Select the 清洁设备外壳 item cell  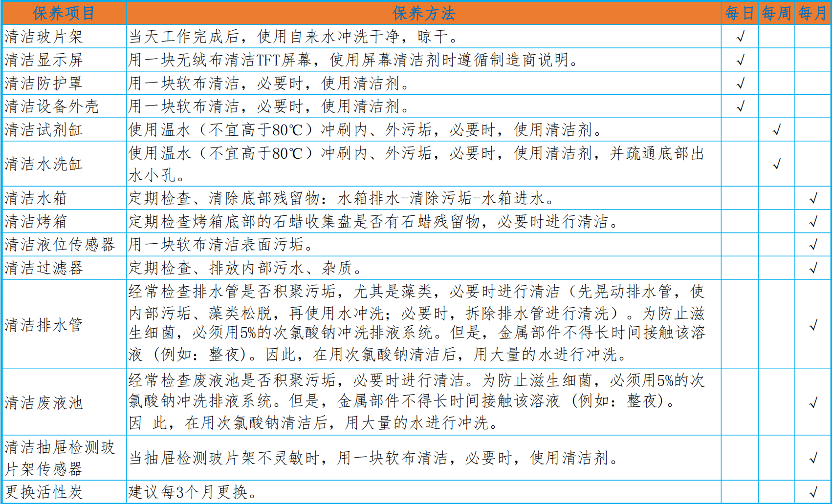pos(64,106)
